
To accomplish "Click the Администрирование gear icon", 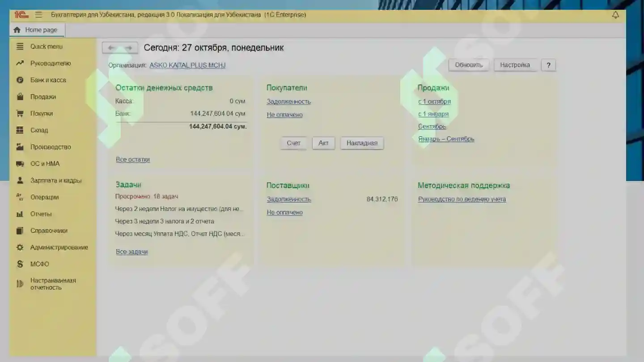I will [20, 247].
